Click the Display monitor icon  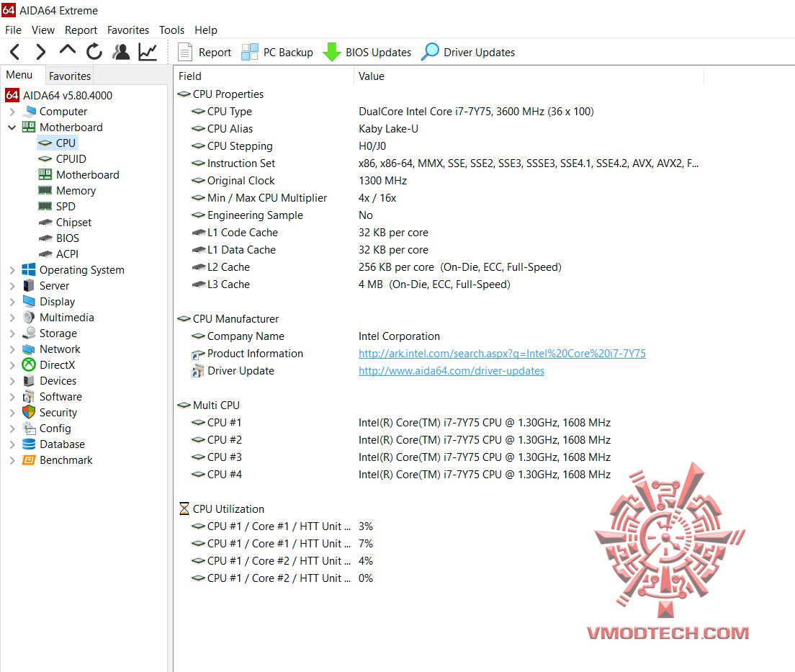pos(29,301)
